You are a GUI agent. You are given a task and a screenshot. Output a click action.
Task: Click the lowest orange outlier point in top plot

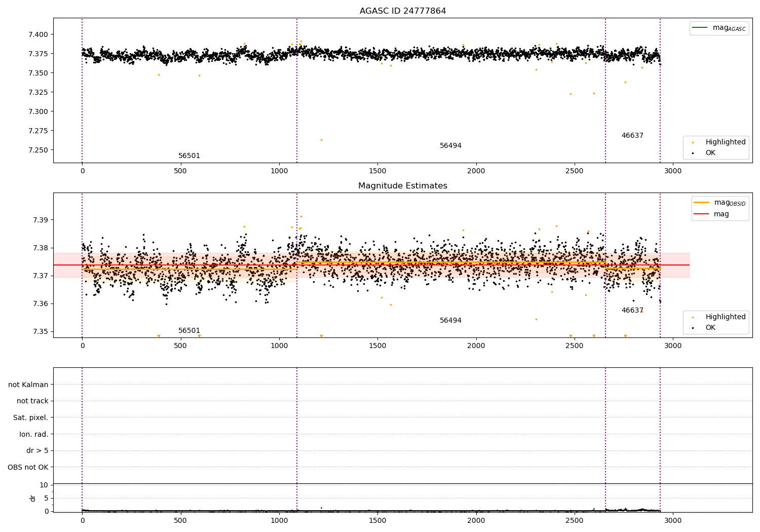click(x=321, y=140)
